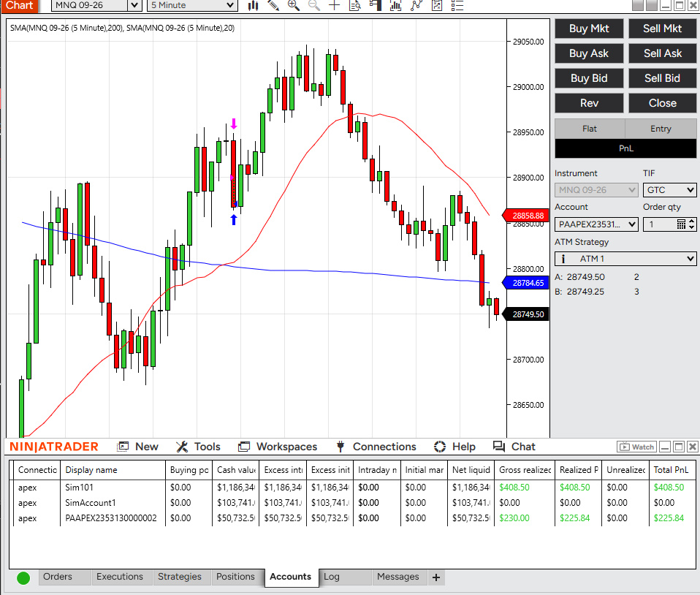Open the Tools menu

198,447
